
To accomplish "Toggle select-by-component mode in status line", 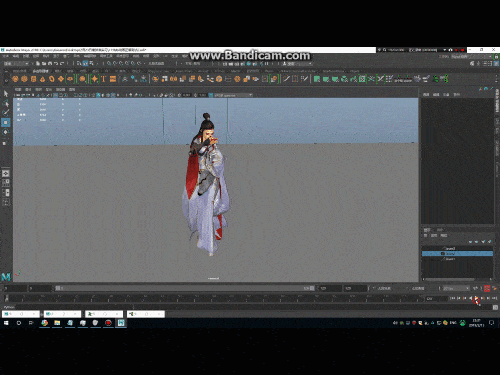I will 91,63.
